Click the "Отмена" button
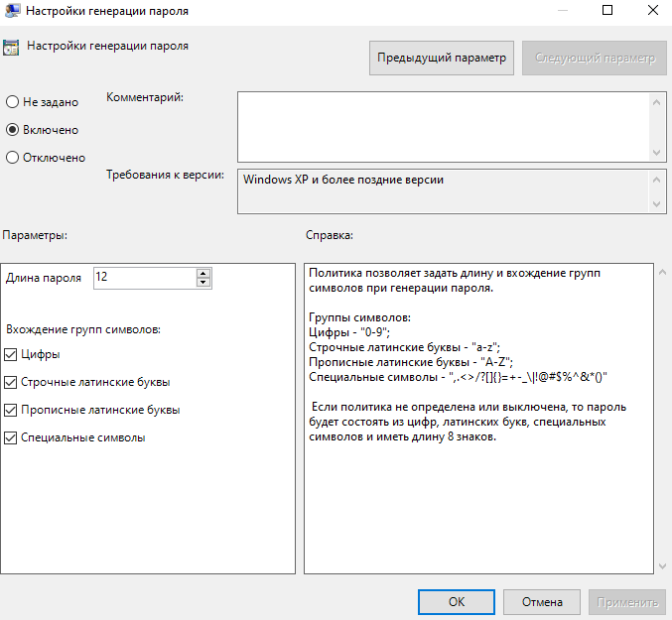672x620 pixels. coord(541,601)
